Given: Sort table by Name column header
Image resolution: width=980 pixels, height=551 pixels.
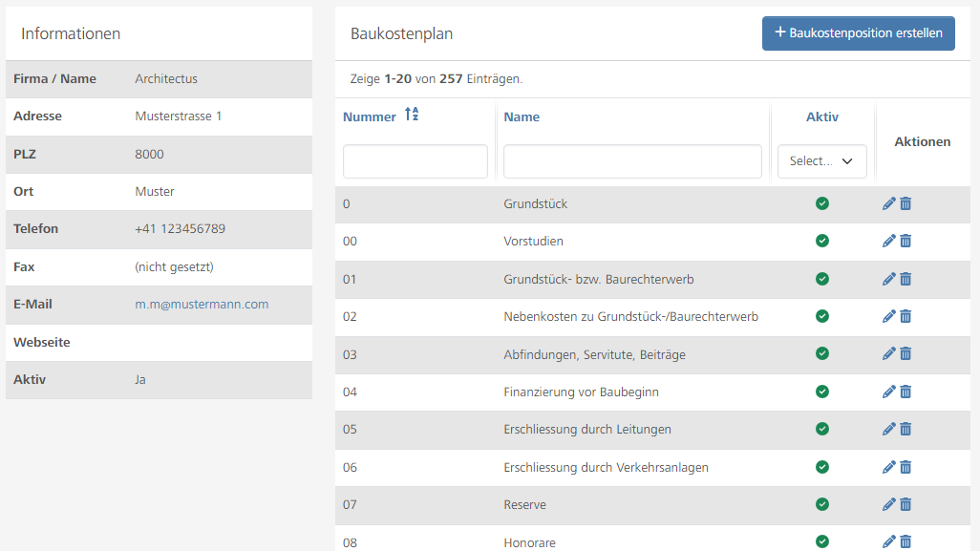Looking at the screenshot, I should pyautogui.click(x=522, y=117).
